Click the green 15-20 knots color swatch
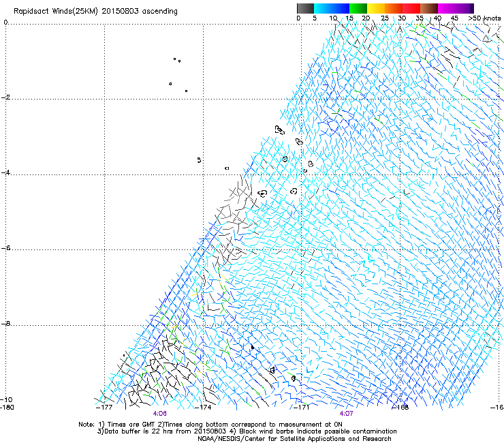The width and height of the screenshot is (504, 443). (358, 8)
